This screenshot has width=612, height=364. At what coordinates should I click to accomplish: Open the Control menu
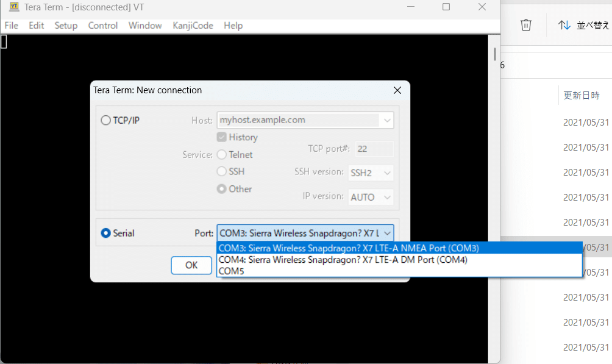(x=102, y=26)
